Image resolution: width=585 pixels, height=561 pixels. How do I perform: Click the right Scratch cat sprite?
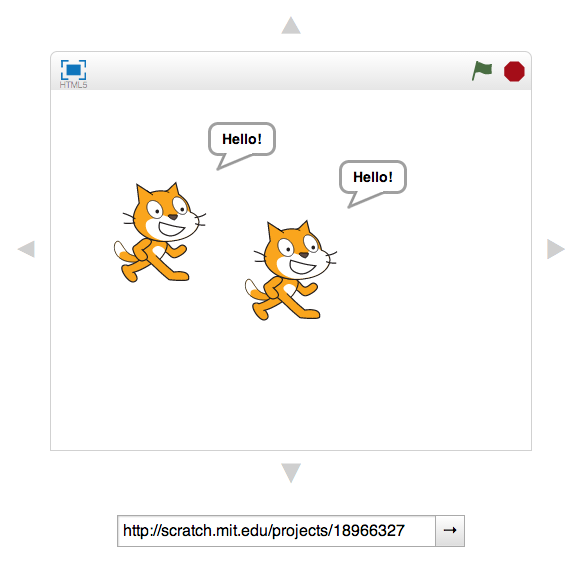pos(291,270)
